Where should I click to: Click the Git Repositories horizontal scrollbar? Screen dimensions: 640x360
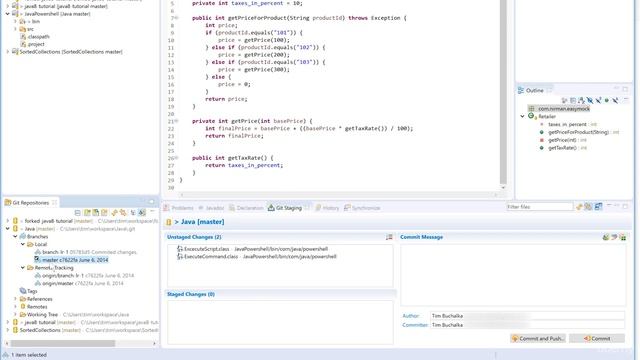pos(63,343)
